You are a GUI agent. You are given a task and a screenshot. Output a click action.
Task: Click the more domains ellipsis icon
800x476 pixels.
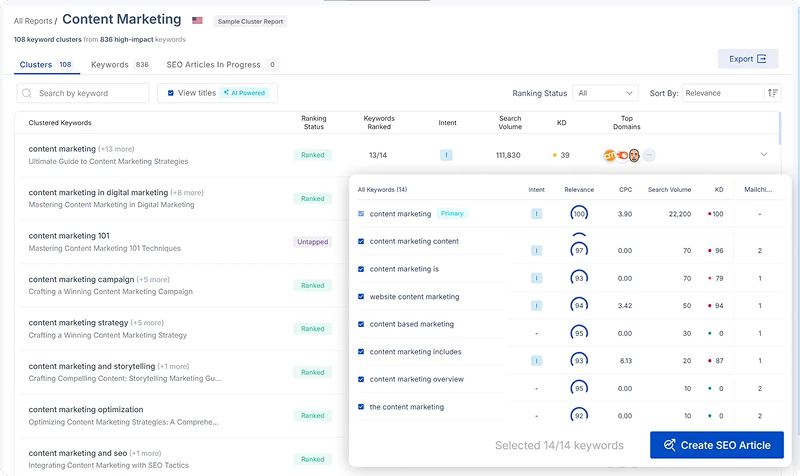click(x=649, y=155)
